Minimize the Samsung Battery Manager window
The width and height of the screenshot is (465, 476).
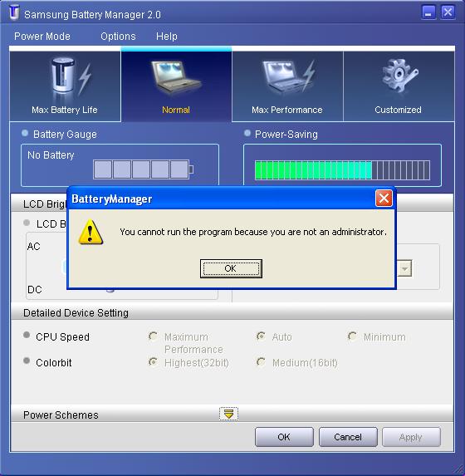(428, 12)
